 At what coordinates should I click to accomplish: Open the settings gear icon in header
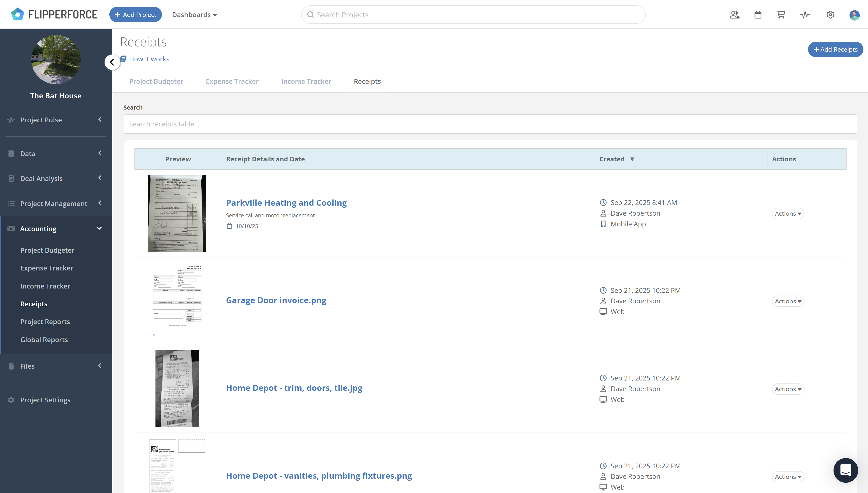point(830,15)
